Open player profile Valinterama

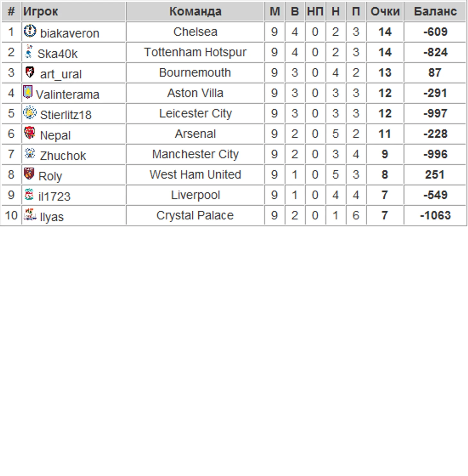(x=68, y=95)
